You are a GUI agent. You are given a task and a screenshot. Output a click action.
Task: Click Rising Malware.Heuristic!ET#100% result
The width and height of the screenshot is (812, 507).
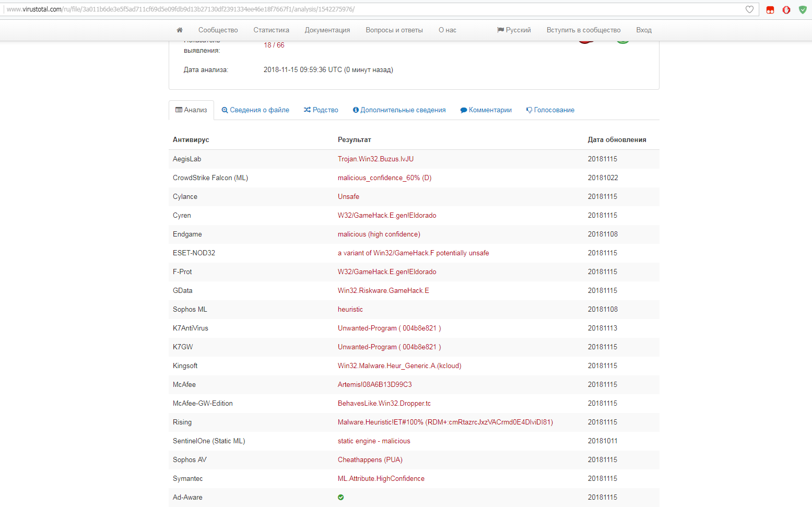(445, 422)
